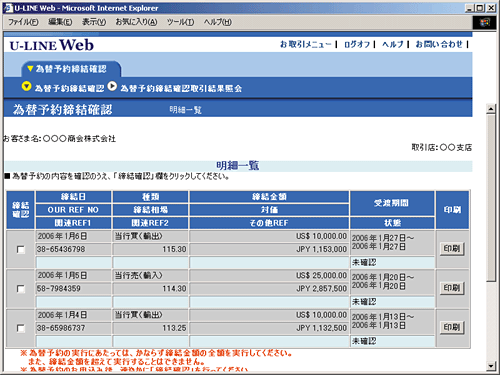
Task: Click the JPY 1,153,000 value cell
Action: (x=269, y=249)
